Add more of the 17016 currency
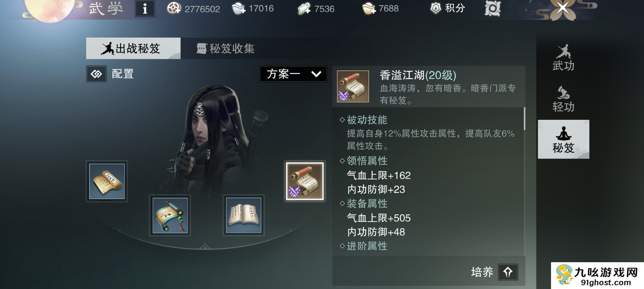The width and height of the screenshot is (644, 289). tap(239, 8)
